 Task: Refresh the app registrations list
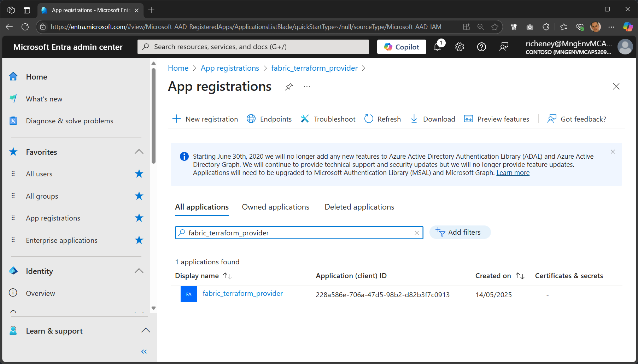pos(383,119)
